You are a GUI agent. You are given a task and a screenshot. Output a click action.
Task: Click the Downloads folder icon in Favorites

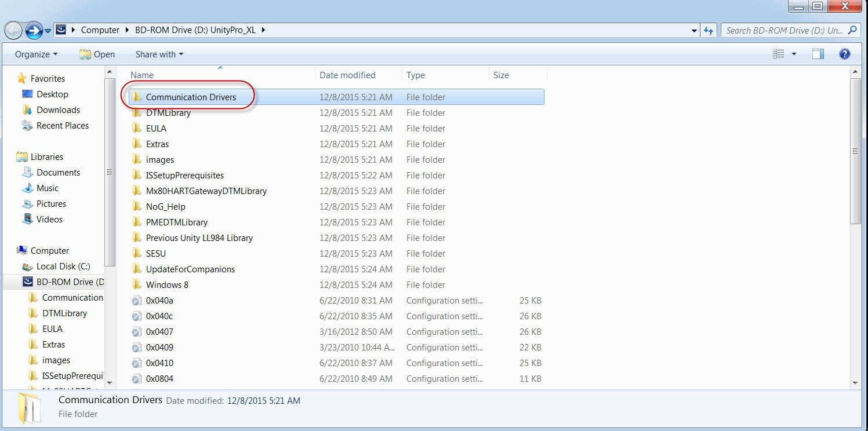coord(27,109)
